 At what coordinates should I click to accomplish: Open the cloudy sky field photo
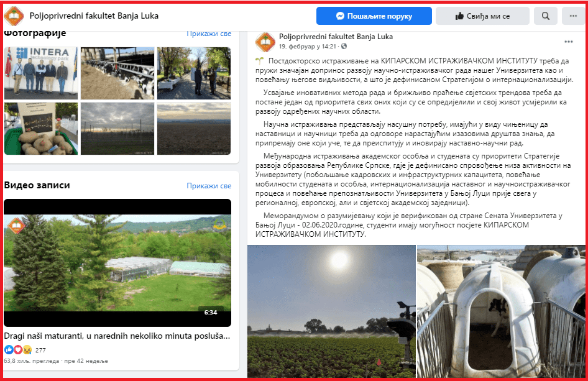click(117, 129)
